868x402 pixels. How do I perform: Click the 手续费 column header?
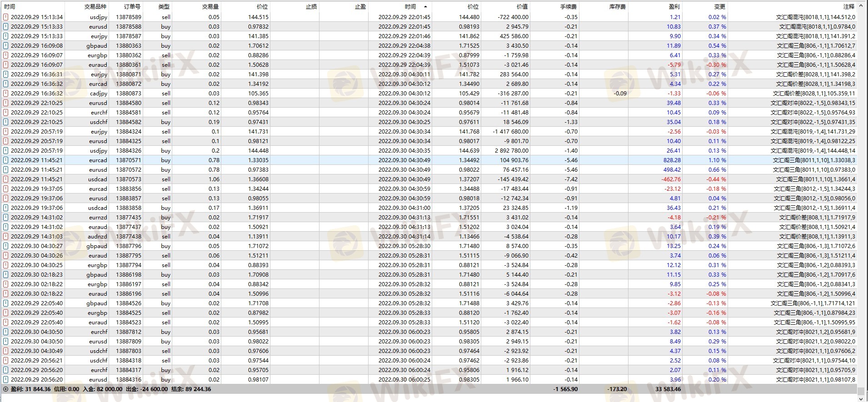(569, 6)
